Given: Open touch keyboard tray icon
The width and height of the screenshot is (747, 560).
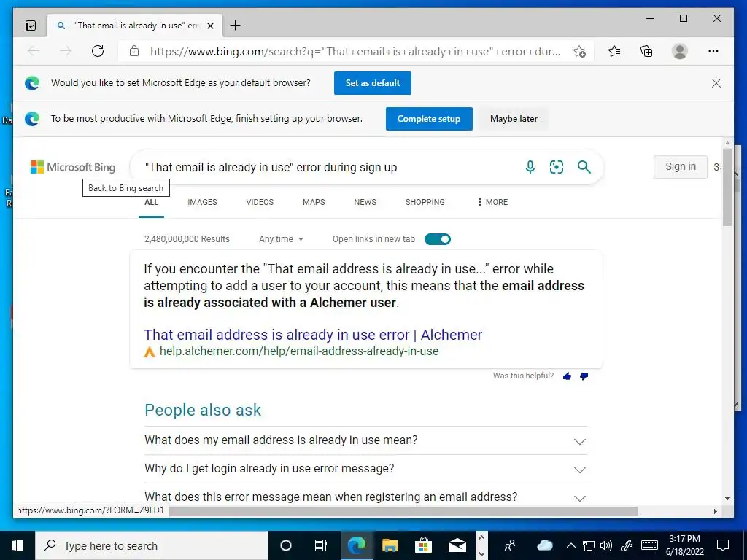Looking at the screenshot, I should coord(649,545).
